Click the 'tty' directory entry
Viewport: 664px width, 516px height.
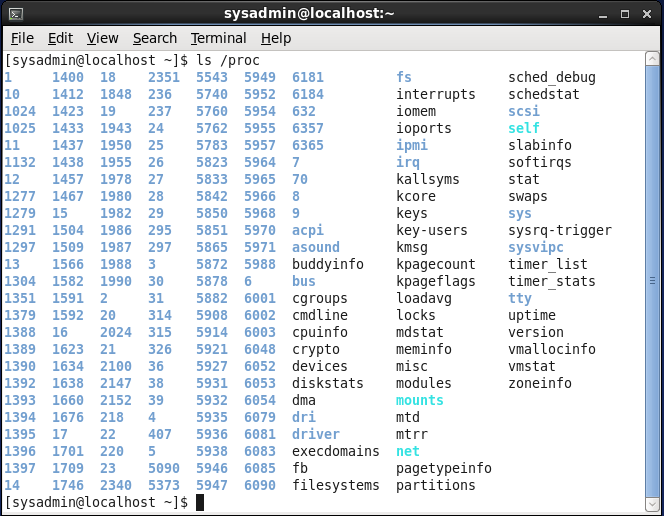520,299
